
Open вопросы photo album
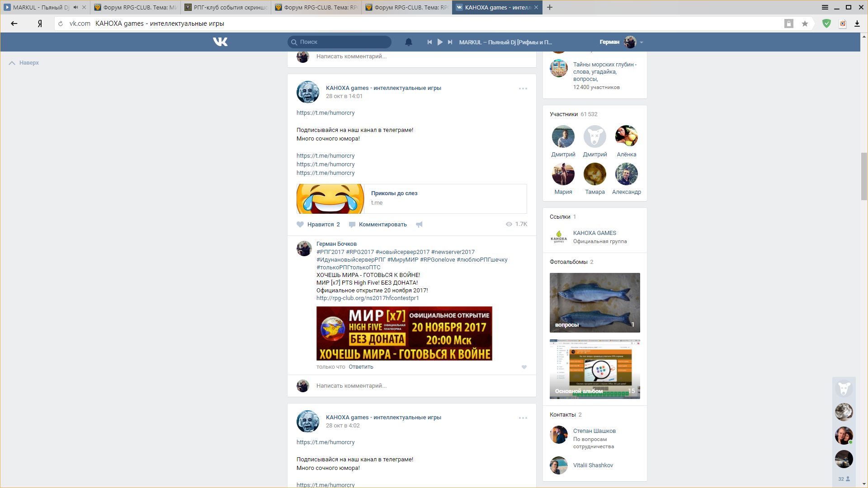point(595,303)
